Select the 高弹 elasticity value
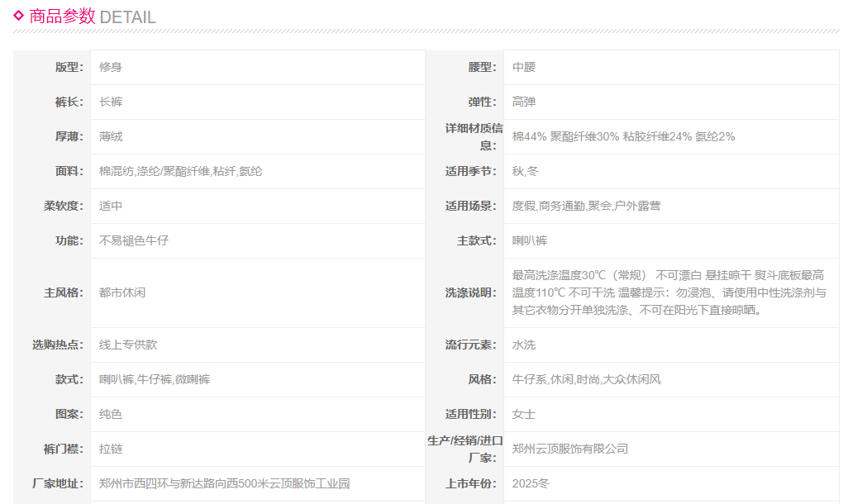This screenshot has height=504, width=848. coord(524,102)
